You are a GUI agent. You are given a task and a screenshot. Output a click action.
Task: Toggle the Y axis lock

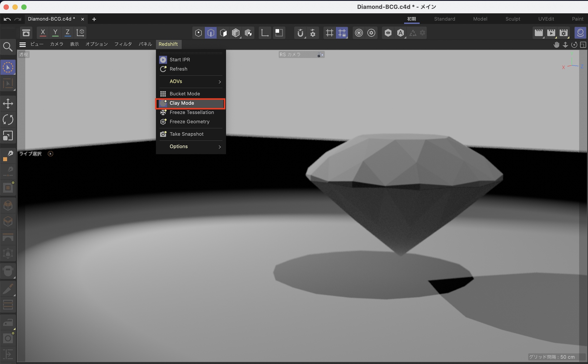click(x=55, y=32)
